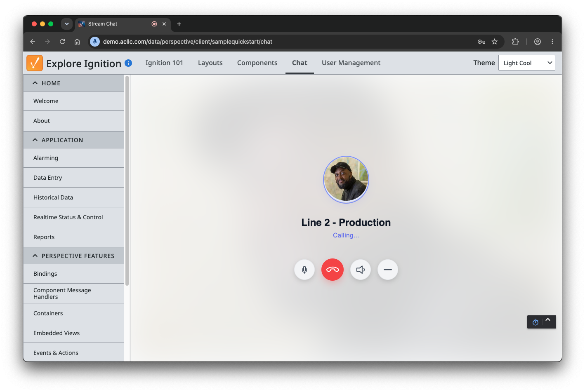Open Historical Data
This screenshot has width=585, height=392.
click(74, 197)
